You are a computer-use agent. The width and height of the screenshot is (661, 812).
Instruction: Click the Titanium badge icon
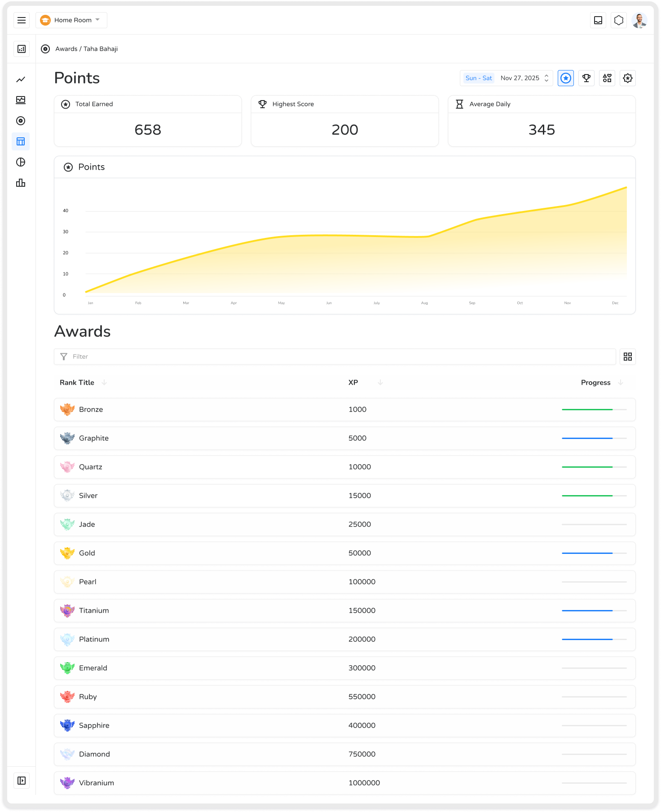(x=67, y=610)
